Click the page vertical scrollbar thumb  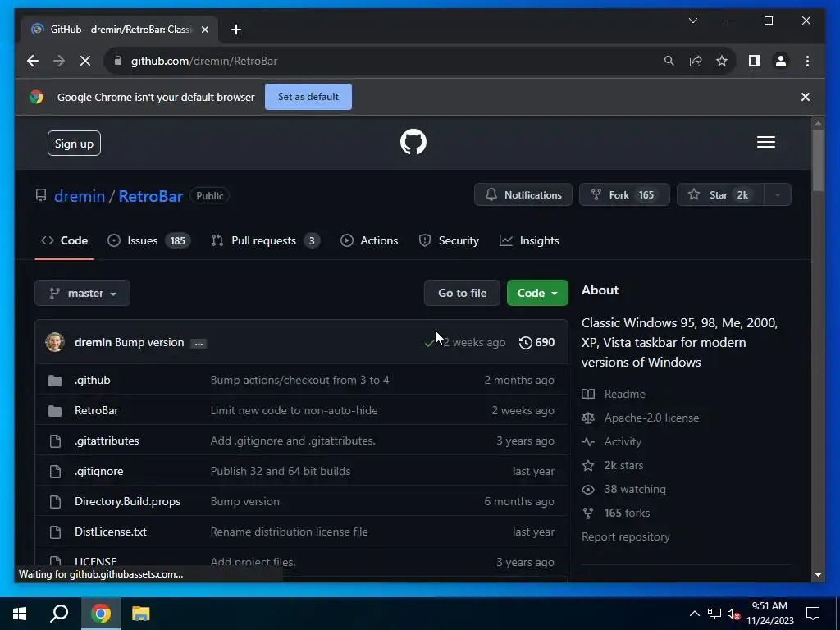818,160
